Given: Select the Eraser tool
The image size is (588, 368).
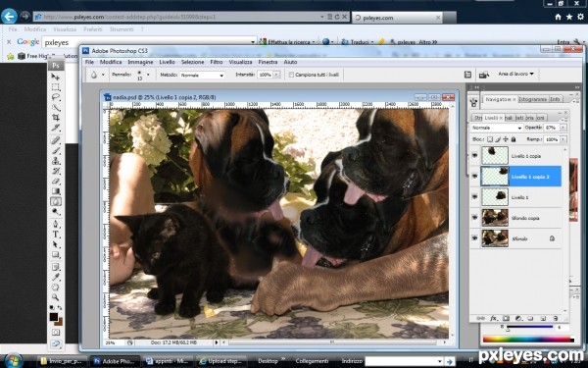Looking at the screenshot, I should tap(56, 181).
